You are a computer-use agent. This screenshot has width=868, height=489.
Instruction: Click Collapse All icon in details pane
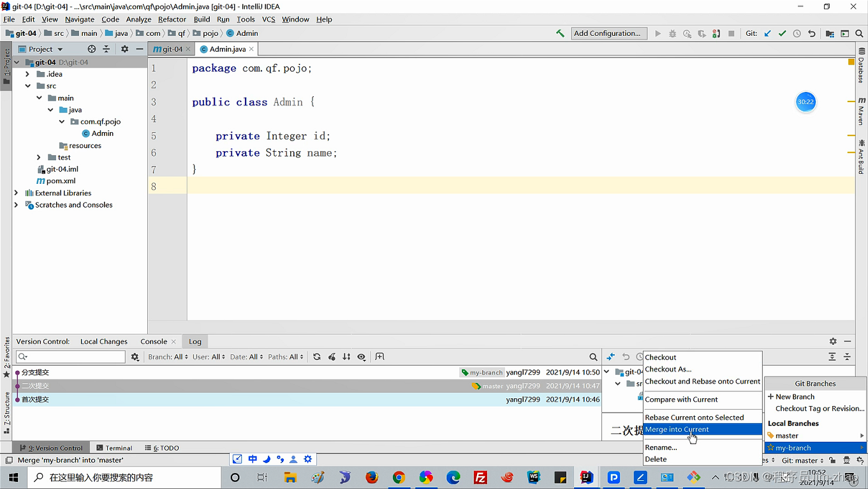[x=847, y=357]
